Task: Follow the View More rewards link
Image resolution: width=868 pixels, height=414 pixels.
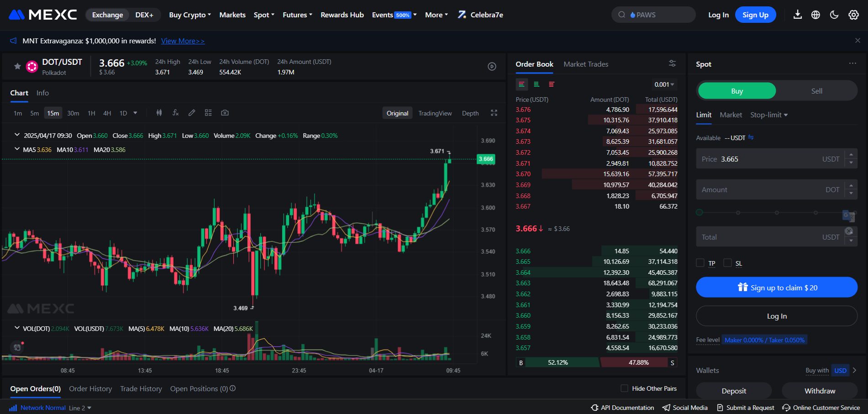Action: click(183, 41)
